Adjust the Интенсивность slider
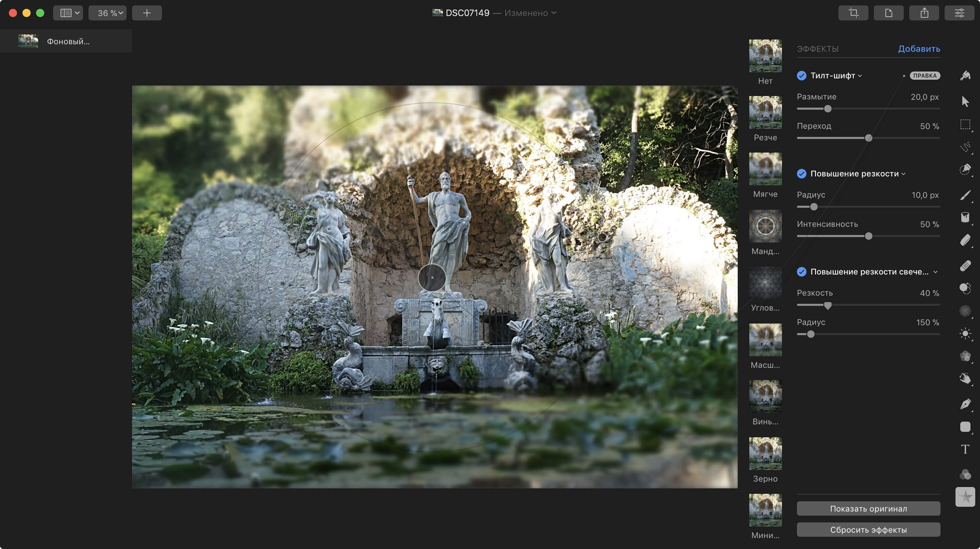Screen dimensions: 980x549 coord(868,236)
